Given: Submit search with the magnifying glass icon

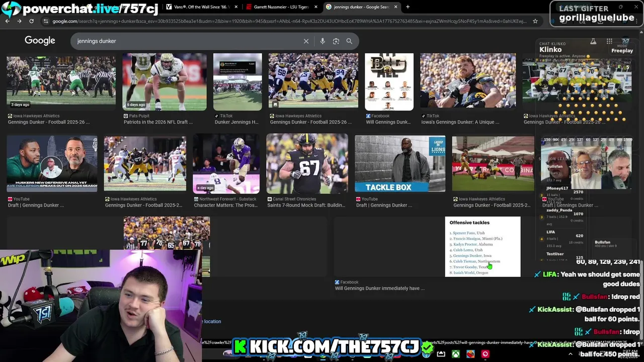Looking at the screenshot, I should pos(349,41).
